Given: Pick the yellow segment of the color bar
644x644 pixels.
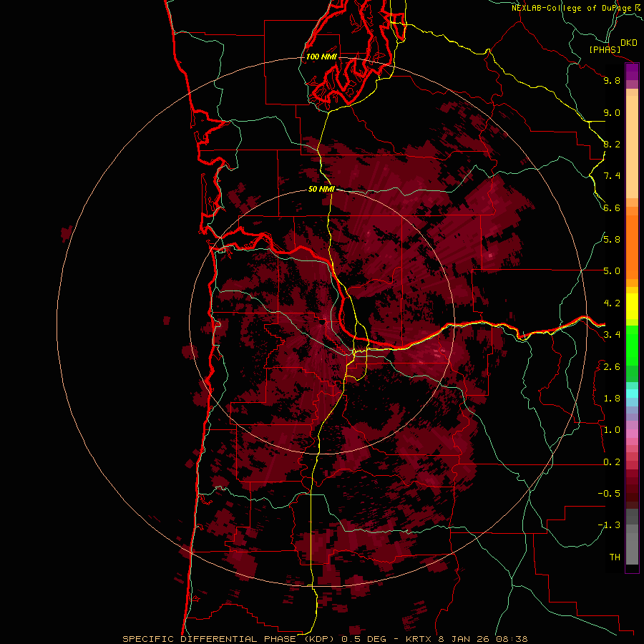Looking at the screenshot, I should click(632, 306).
